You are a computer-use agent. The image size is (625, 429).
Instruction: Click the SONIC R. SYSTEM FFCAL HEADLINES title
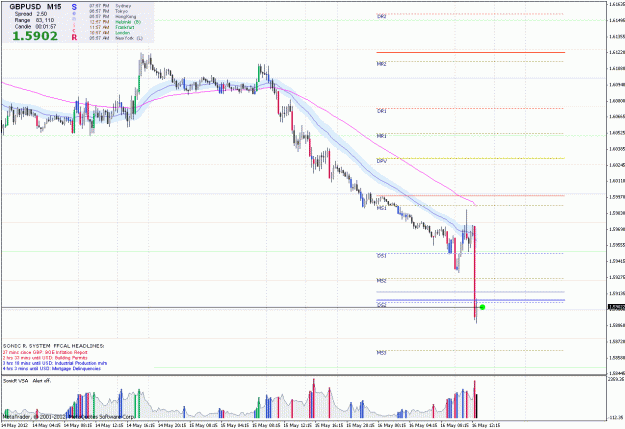[x=54, y=346]
